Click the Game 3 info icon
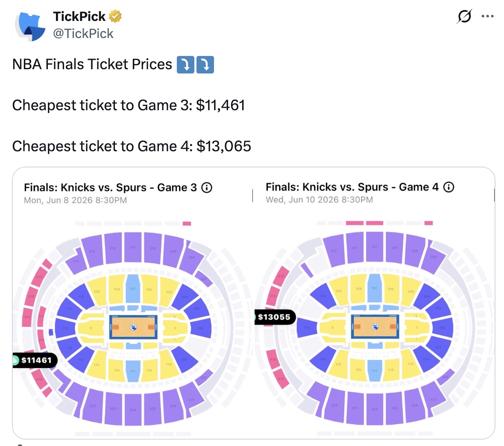The height and width of the screenshot is (446, 504). tap(207, 188)
